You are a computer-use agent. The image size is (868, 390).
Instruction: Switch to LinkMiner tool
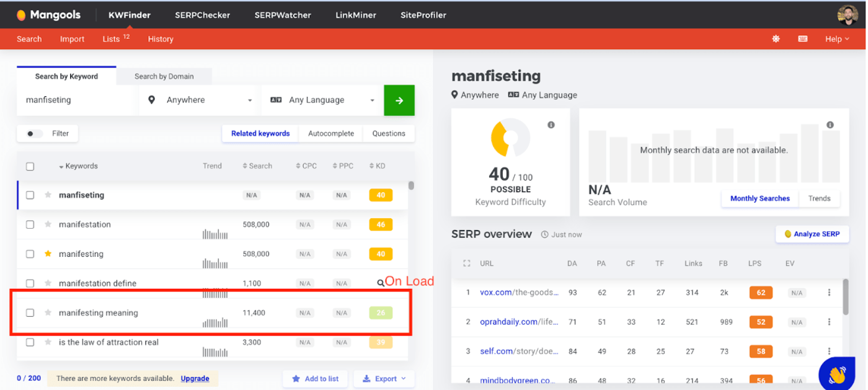[x=356, y=15]
